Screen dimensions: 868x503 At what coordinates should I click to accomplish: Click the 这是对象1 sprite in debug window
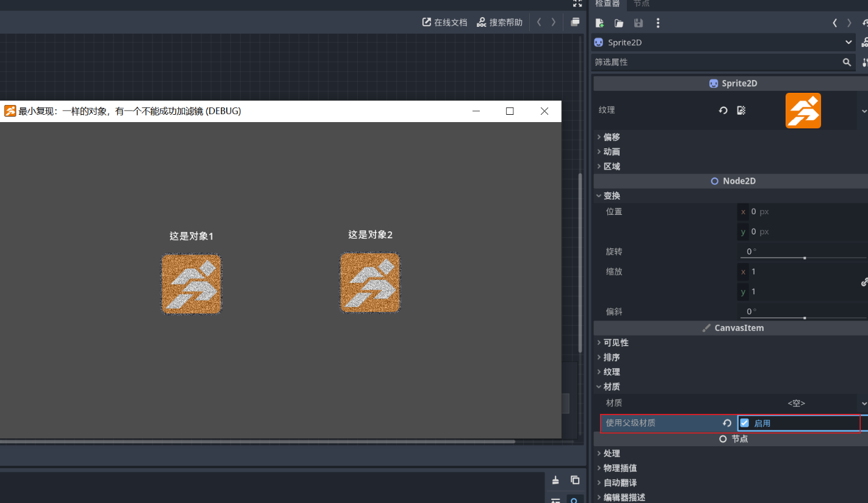click(x=191, y=284)
